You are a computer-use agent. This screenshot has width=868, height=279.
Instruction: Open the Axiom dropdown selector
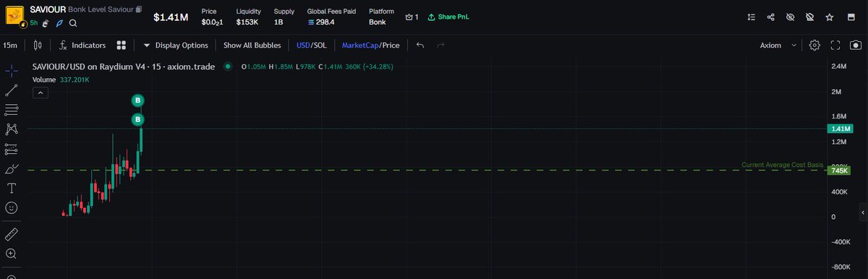(778, 45)
